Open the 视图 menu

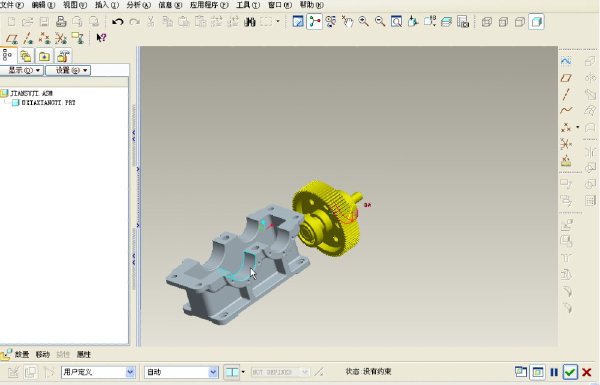[75, 5]
